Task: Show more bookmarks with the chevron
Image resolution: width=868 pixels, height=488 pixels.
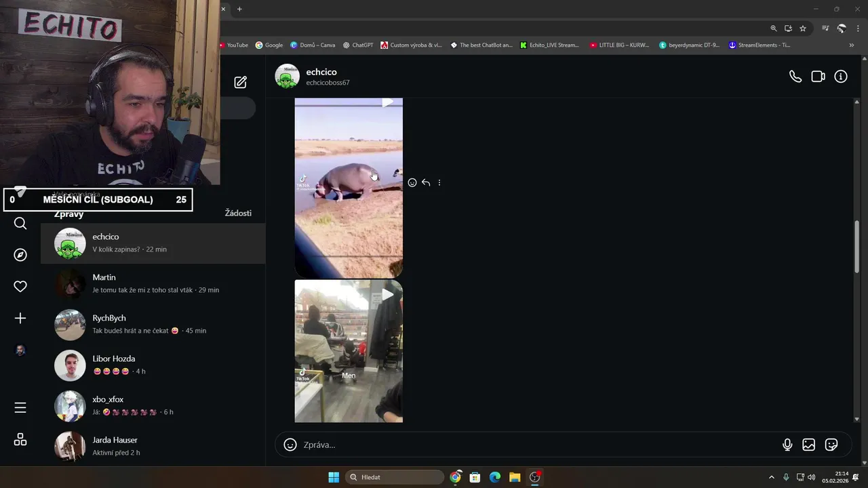Action: coord(852,45)
